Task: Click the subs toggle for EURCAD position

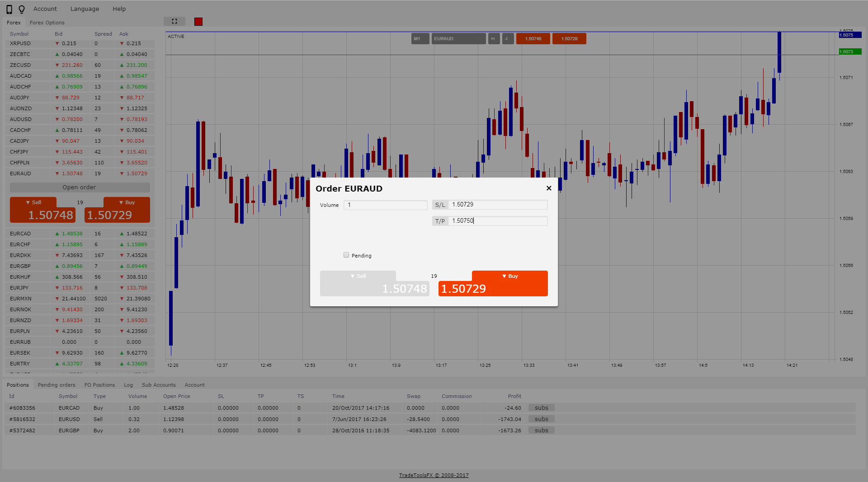Action: pyautogui.click(x=541, y=407)
